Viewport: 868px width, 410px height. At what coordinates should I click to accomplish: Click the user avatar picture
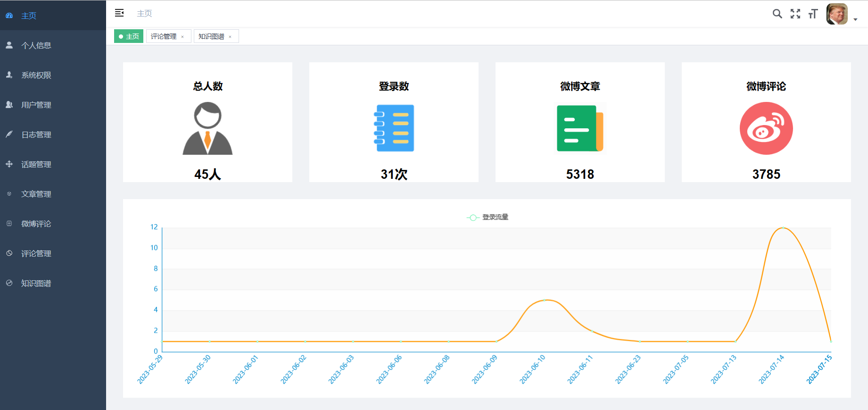(837, 14)
